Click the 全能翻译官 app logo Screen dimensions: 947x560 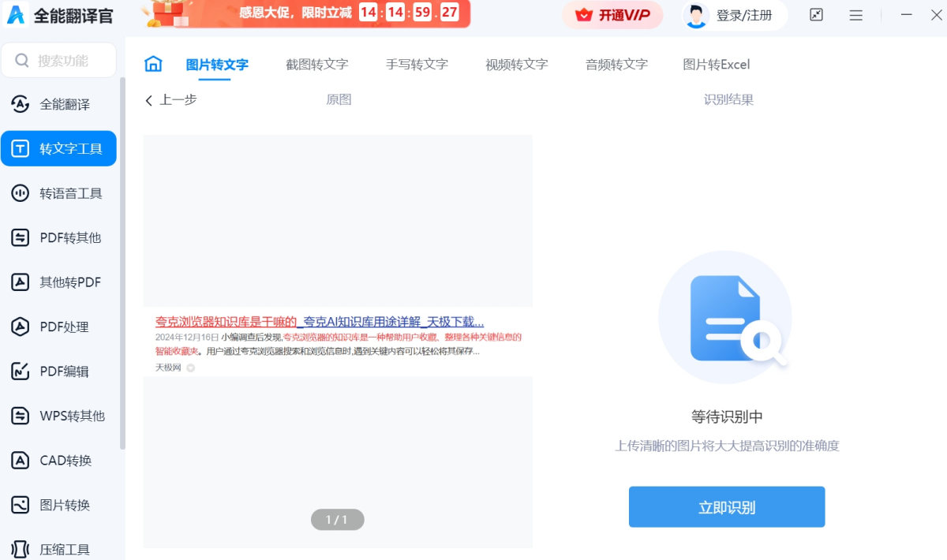pos(15,15)
